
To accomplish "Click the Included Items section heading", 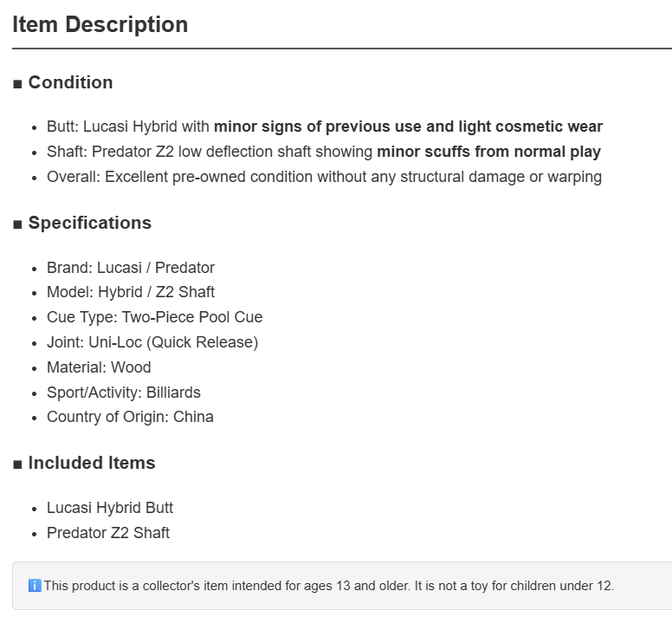I will [92, 463].
